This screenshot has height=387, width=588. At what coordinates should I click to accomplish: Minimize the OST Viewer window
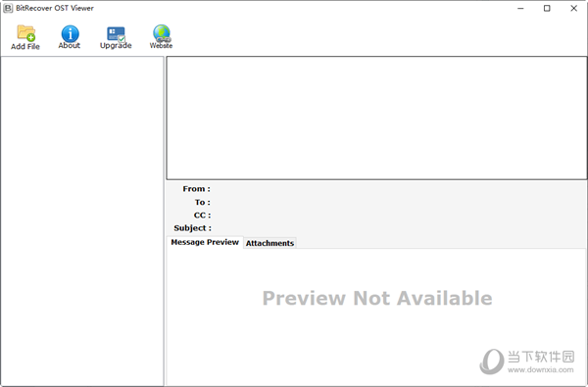(520, 8)
